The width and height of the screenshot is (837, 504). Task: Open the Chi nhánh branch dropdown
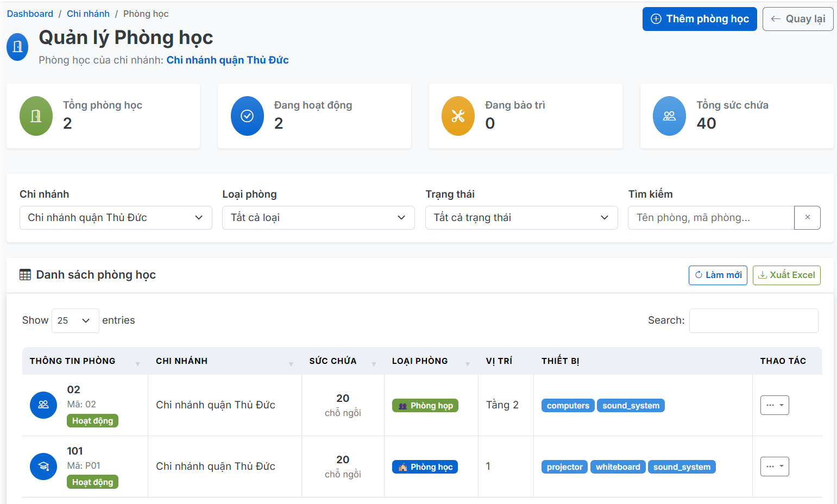pos(116,218)
